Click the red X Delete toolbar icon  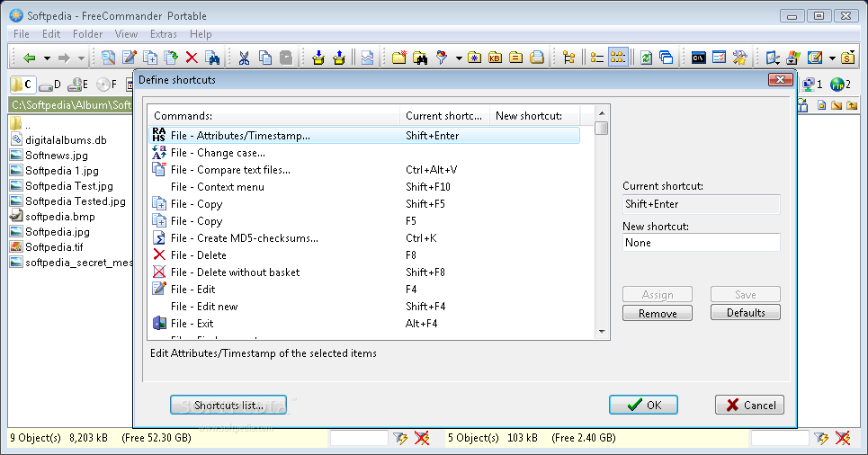click(x=192, y=58)
